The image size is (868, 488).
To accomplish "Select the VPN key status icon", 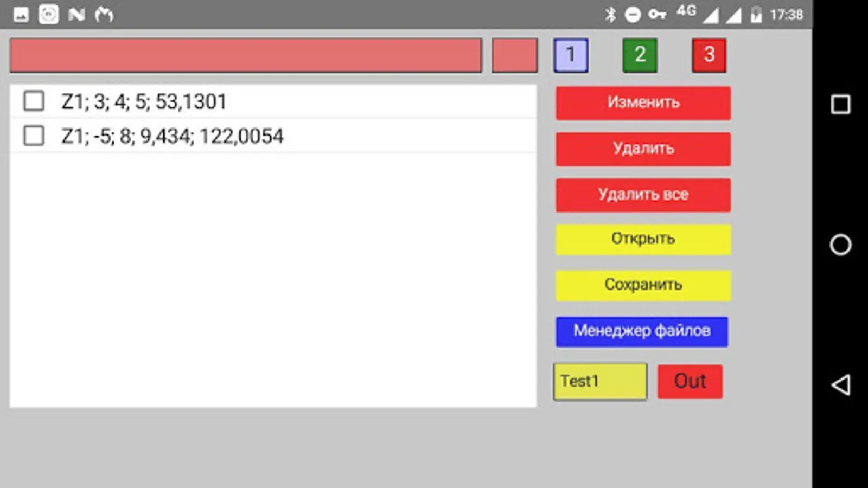I will click(656, 15).
